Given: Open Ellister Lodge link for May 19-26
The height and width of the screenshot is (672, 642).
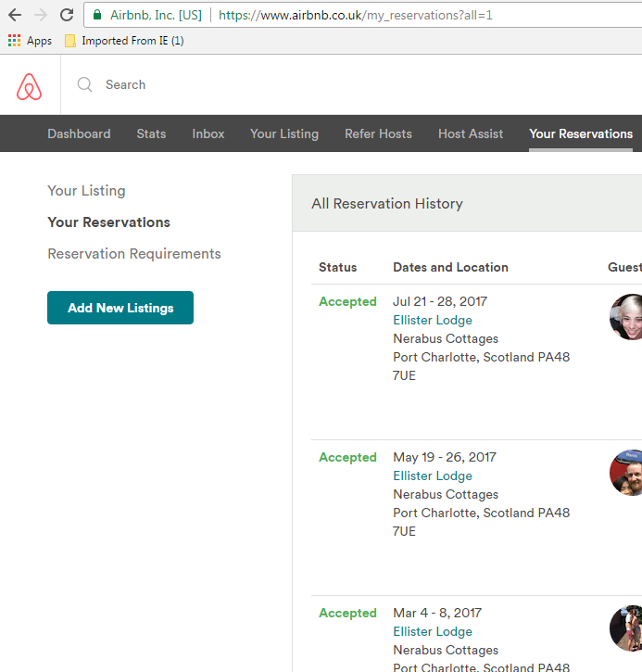Looking at the screenshot, I should click(x=433, y=475).
